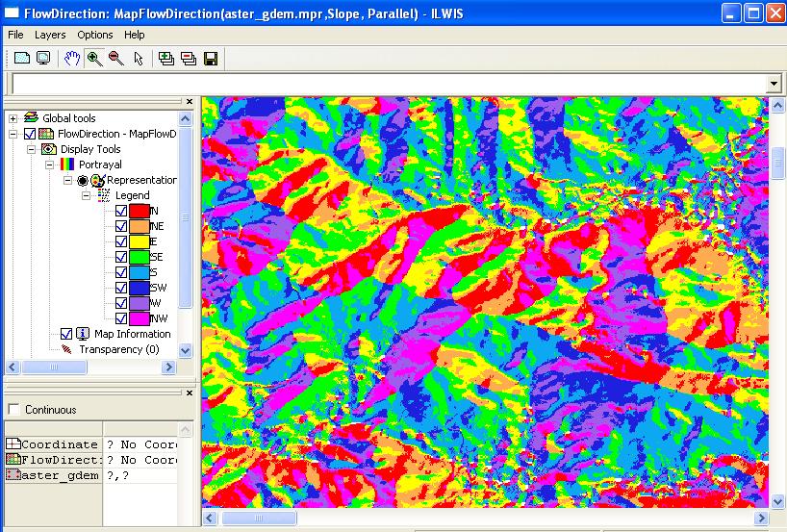Click the red N legend color swatch

pyautogui.click(x=140, y=211)
